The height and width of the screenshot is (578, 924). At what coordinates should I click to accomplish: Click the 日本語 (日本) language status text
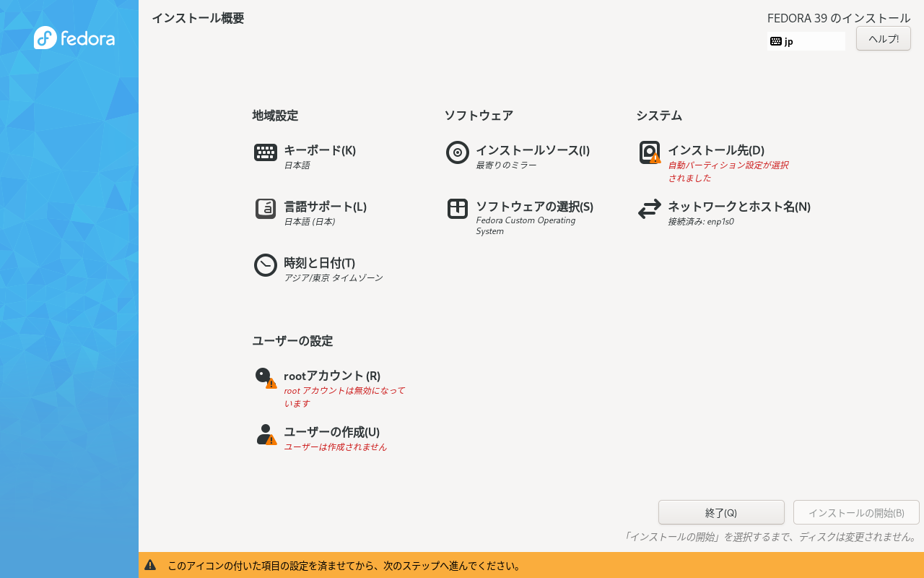[310, 222]
